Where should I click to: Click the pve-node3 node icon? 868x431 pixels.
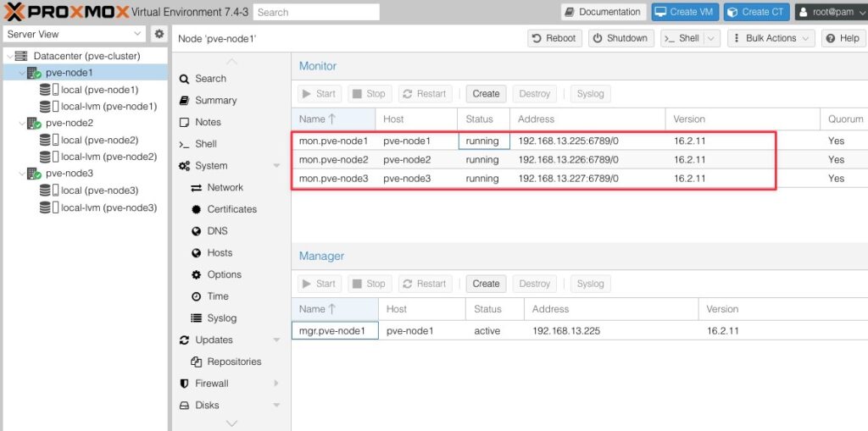[x=34, y=174]
